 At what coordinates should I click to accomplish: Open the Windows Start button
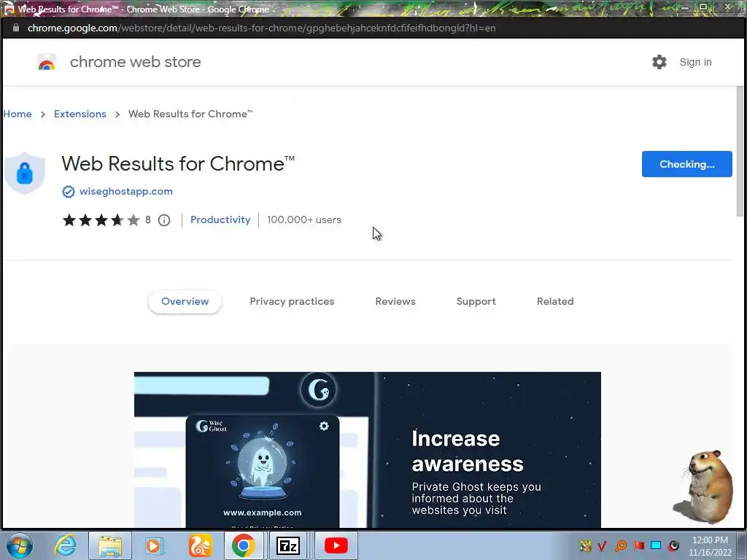pyautogui.click(x=20, y=545)
